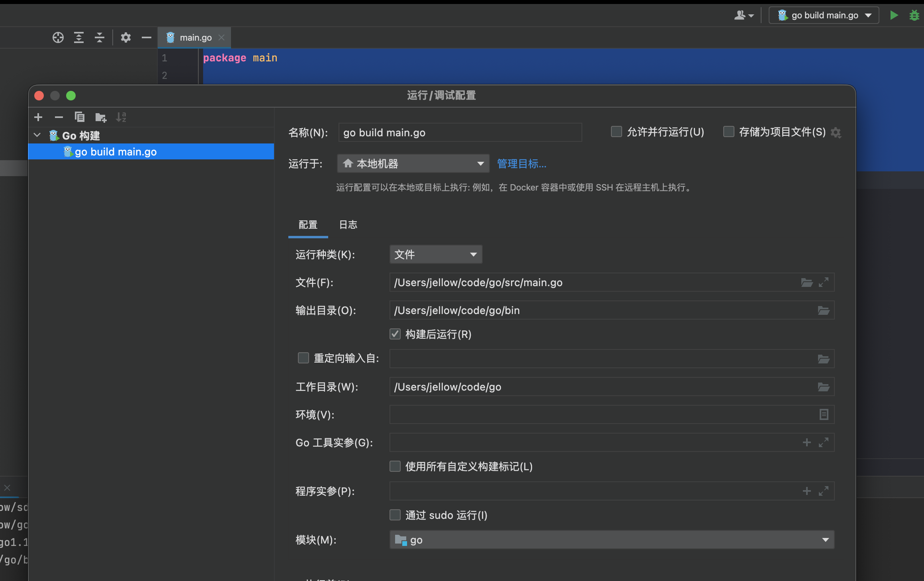Open run configuration selector in toolbar
The width and height of the screenshot is (924, 581).
click(824, 15)
